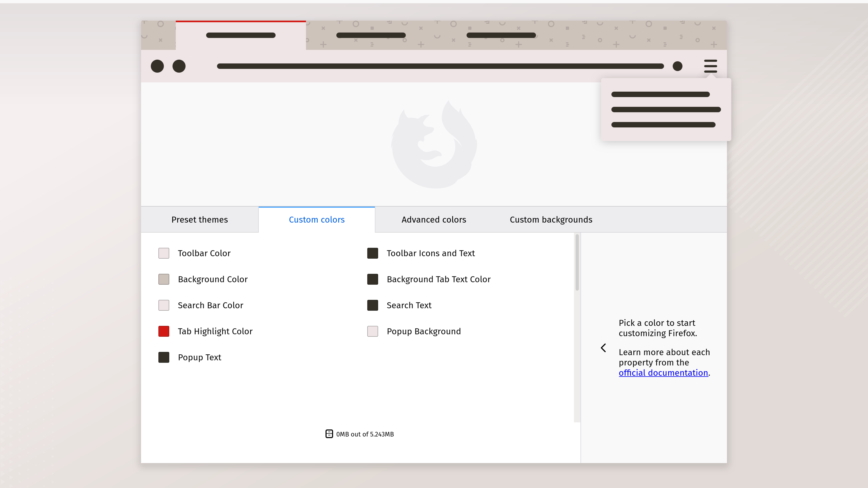Click the first popup menu item in preview
868x488 pixels.
[x=660, y=94]
